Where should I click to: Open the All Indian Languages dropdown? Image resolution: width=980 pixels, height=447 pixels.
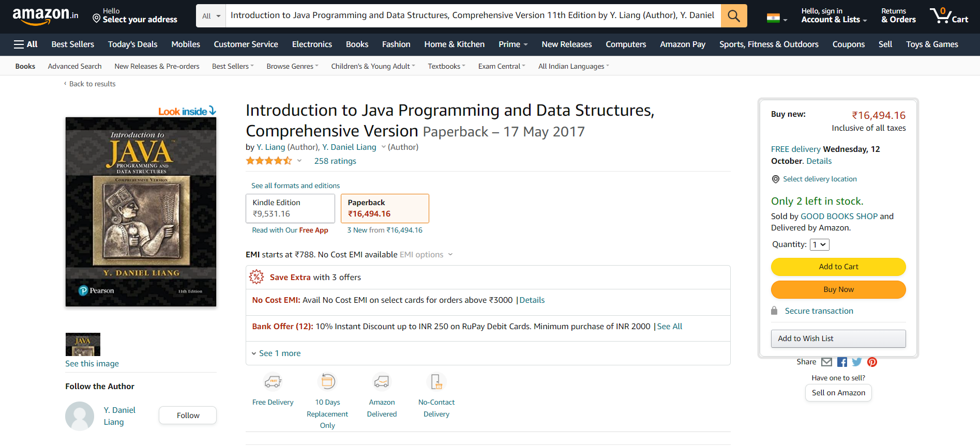click(574, 66)
